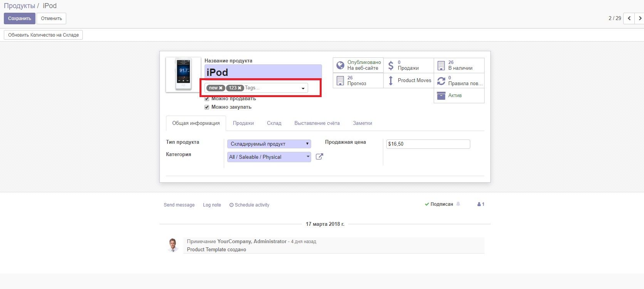Click the Актив button label
The image size is (644, 289).
pyautogui.click(x=455, y=95)
